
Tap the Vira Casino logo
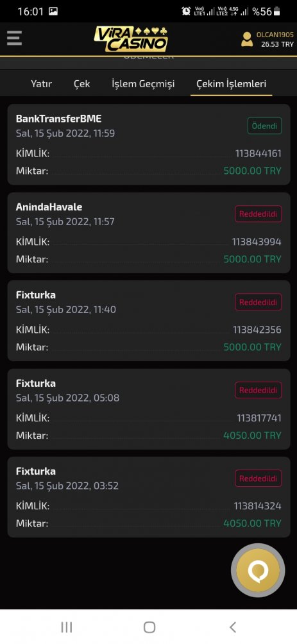click(131, 39)
